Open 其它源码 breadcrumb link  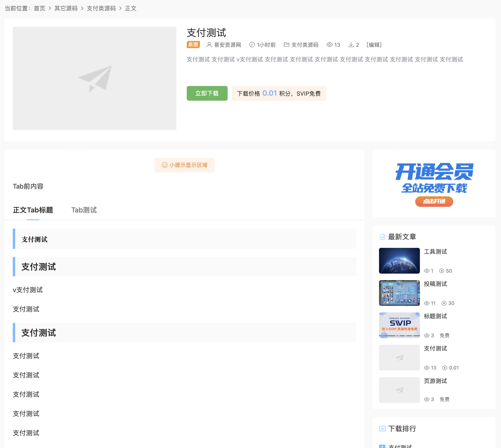(x=66, y=8)
